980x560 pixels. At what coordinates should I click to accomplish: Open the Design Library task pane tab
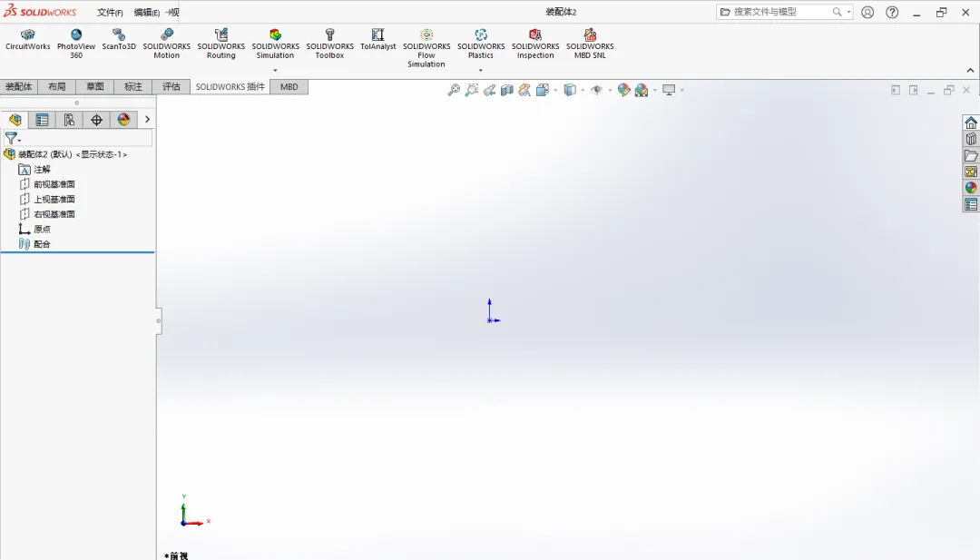(971, 139)
